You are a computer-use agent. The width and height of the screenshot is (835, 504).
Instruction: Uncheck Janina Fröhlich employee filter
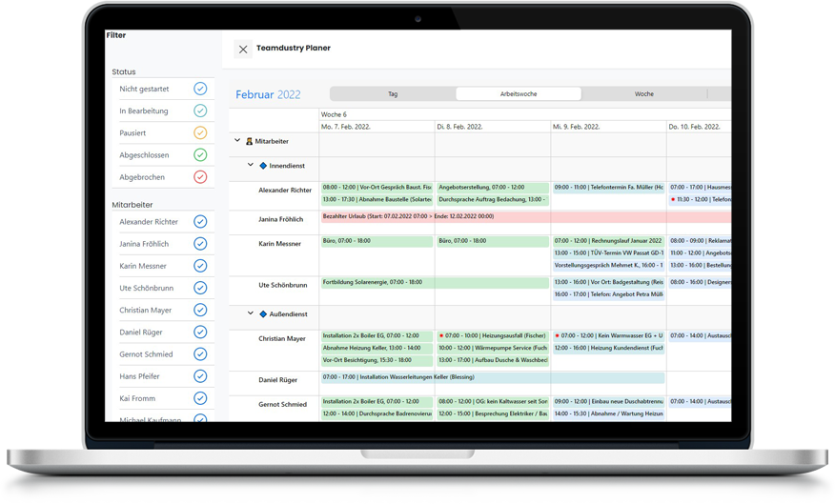pyautogui.click(x=200, y=244)
